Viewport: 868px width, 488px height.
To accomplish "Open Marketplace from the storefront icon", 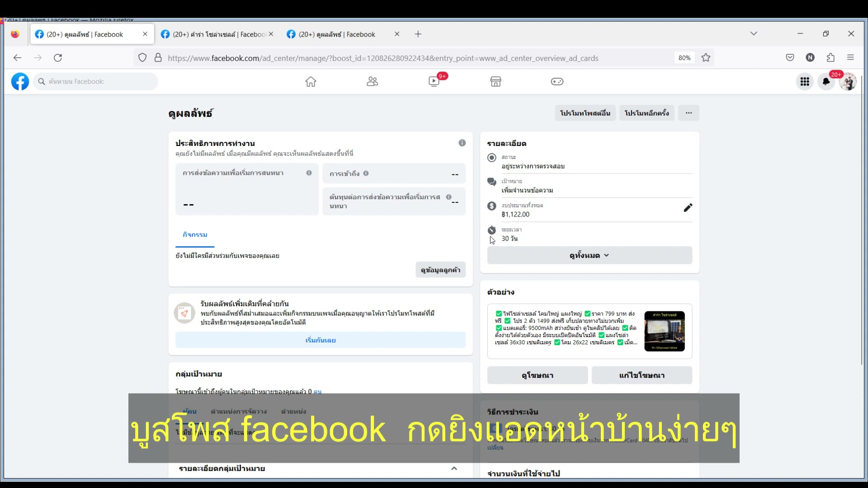I will click(495, 81).
